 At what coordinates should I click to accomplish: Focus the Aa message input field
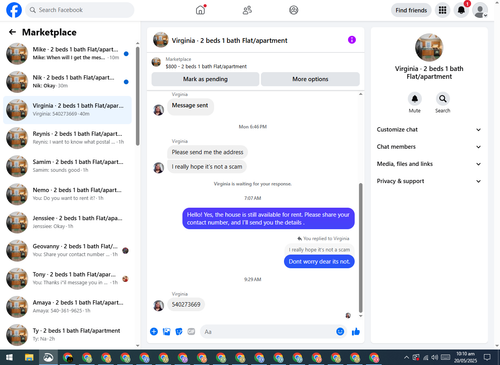point(268,332)
